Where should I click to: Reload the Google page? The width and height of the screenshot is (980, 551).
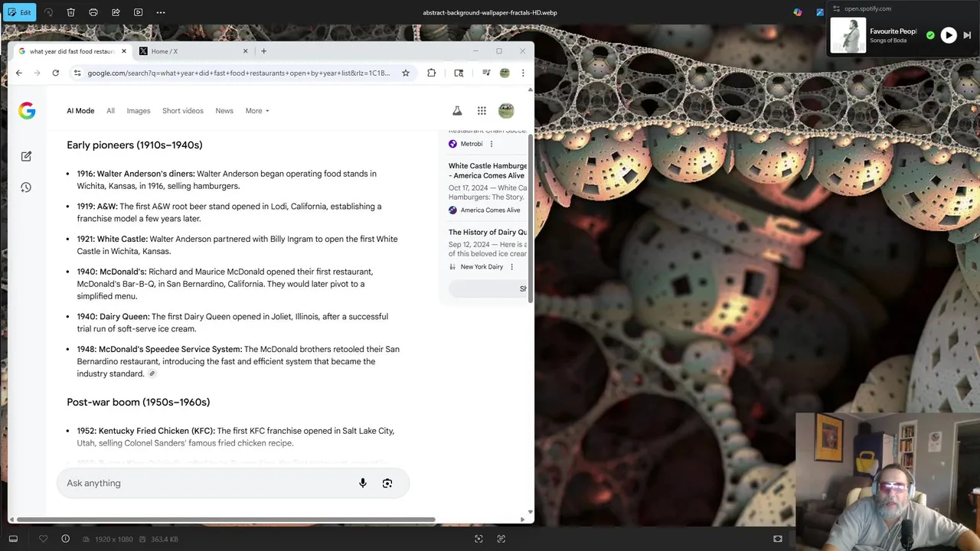tap(55, 73)
